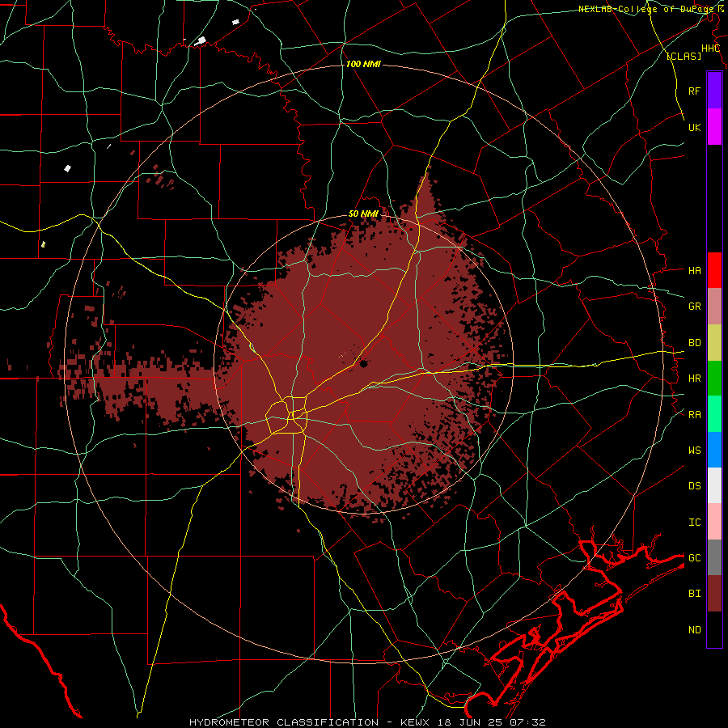Click the HR legend label
Screen dimensions: 728x728
[x=695, y=379]
